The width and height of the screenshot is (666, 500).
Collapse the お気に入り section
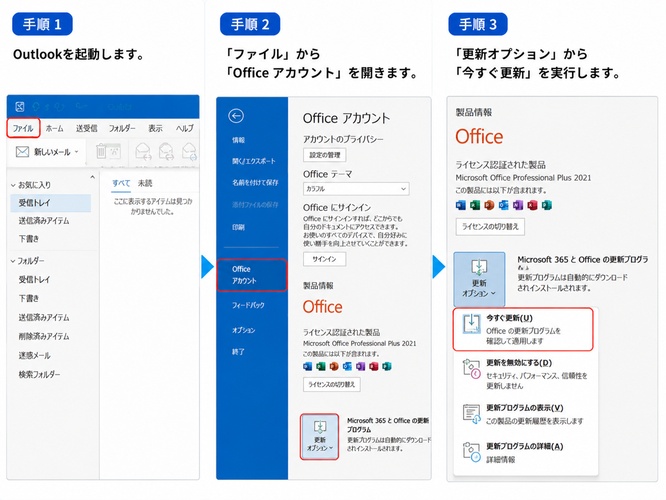(x=13, y=185)
